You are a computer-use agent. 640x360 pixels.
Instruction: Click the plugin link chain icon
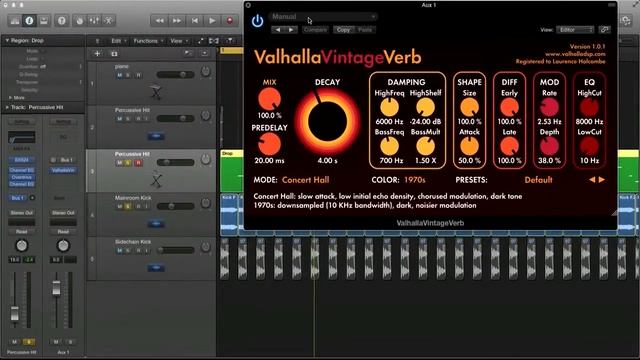[604, 29]
